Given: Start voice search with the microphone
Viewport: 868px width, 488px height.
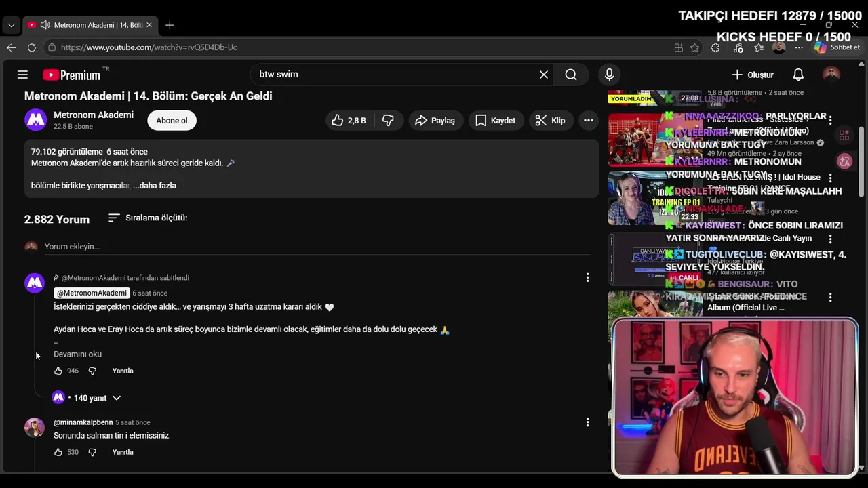Looking at the screenshot, I should click(609, 75).
